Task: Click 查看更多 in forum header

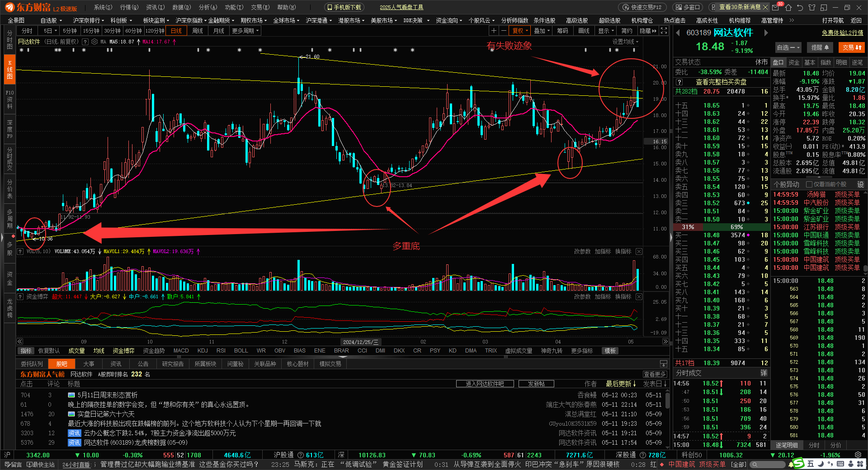Action: pyautogui.click(x=655, y=374)
